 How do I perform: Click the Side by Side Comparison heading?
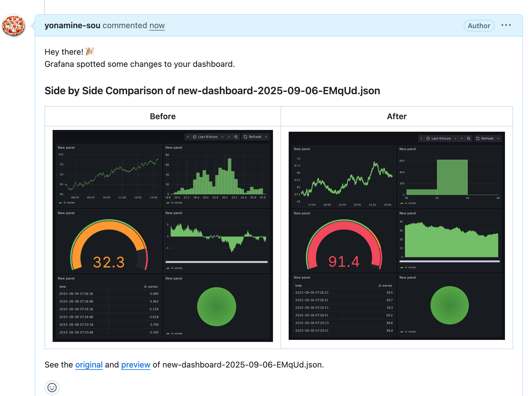(212, 91)
